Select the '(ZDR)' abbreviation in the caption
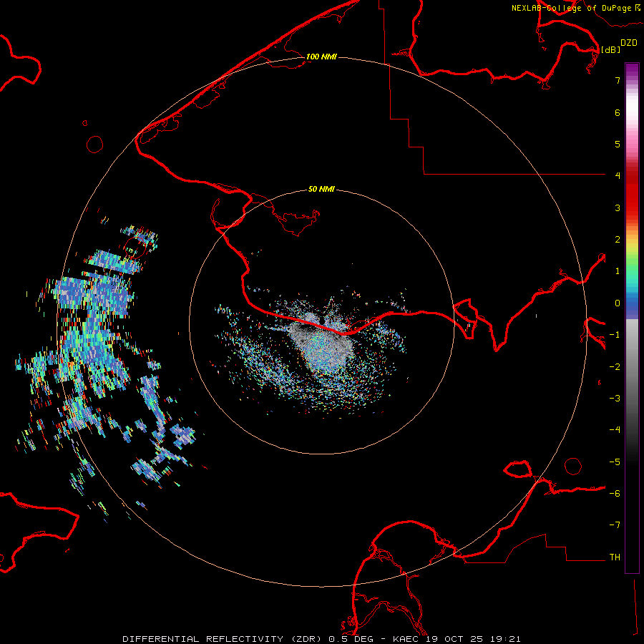 point(306,639)
